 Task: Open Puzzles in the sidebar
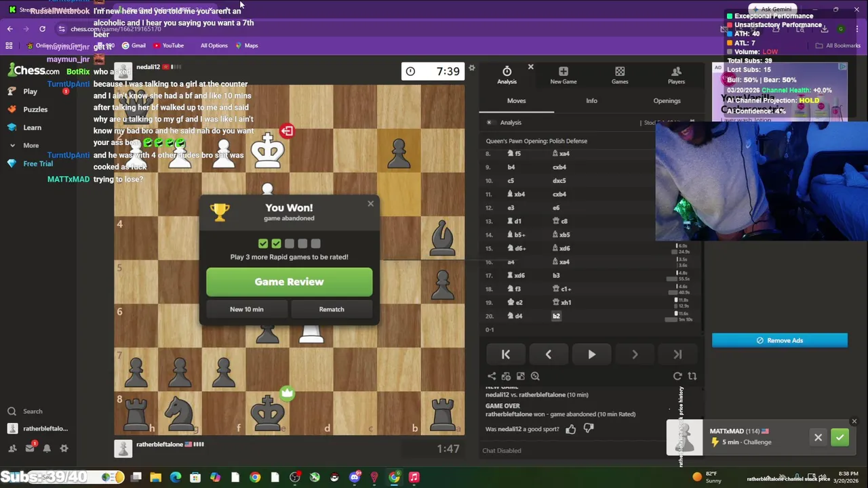35,109
